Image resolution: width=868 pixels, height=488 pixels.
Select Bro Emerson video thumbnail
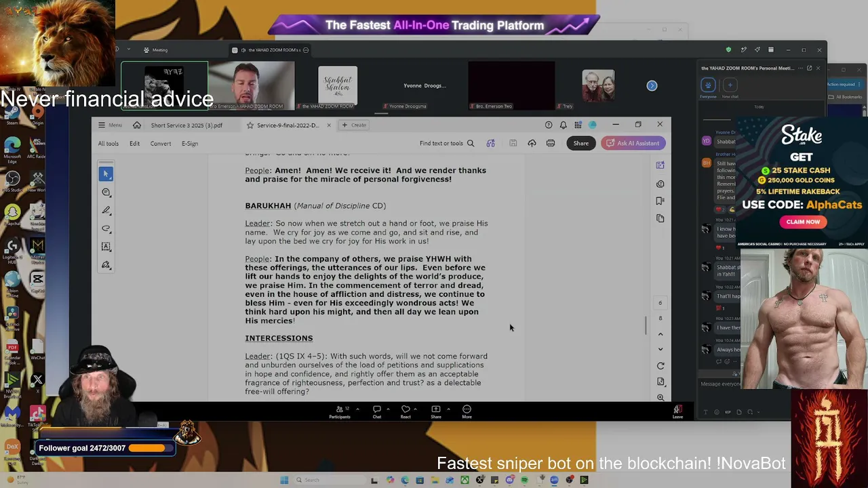252,85
